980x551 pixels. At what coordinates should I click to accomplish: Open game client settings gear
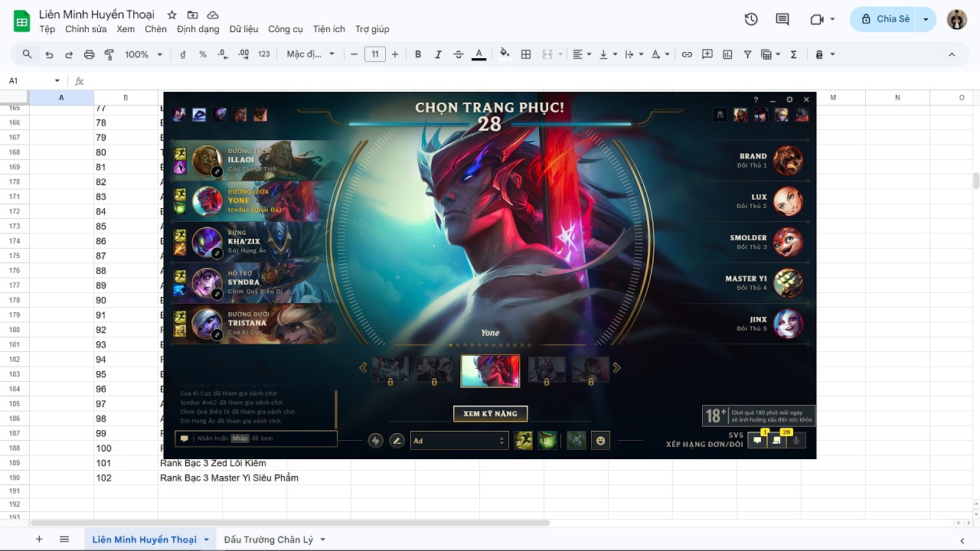(x=789, y=99)
